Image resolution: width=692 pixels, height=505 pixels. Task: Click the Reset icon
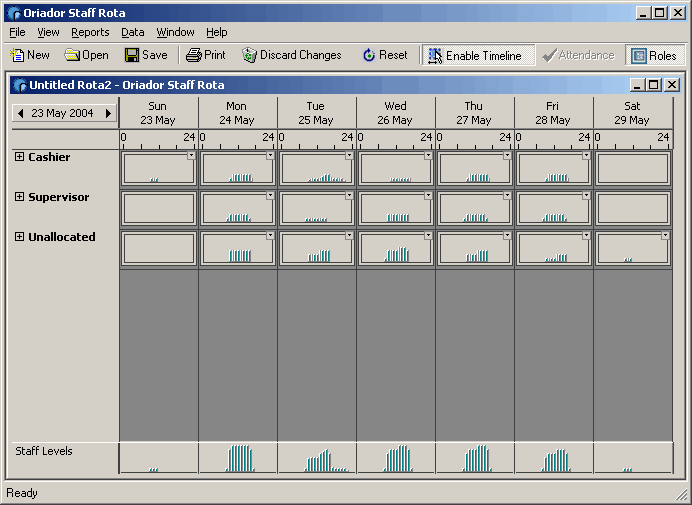[369, 55]
